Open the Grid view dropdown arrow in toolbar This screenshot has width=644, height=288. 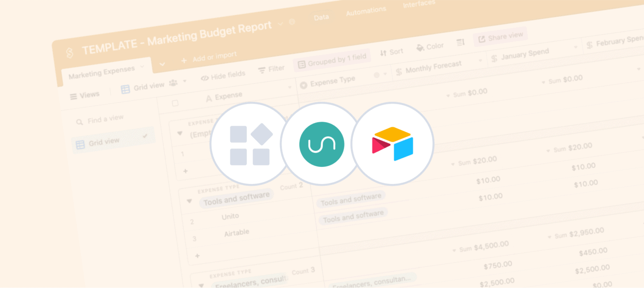click(x=185, y=81)
